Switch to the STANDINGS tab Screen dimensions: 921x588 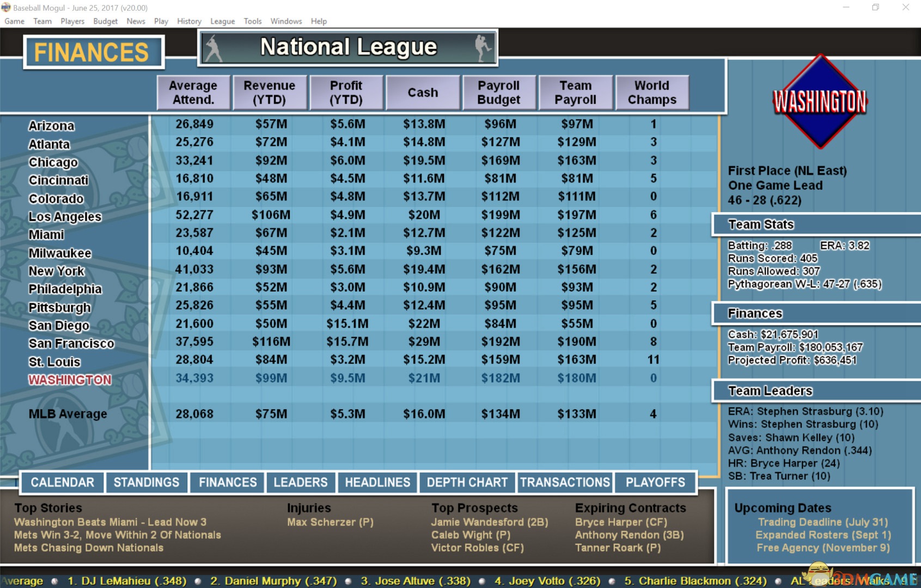(146, 482)
